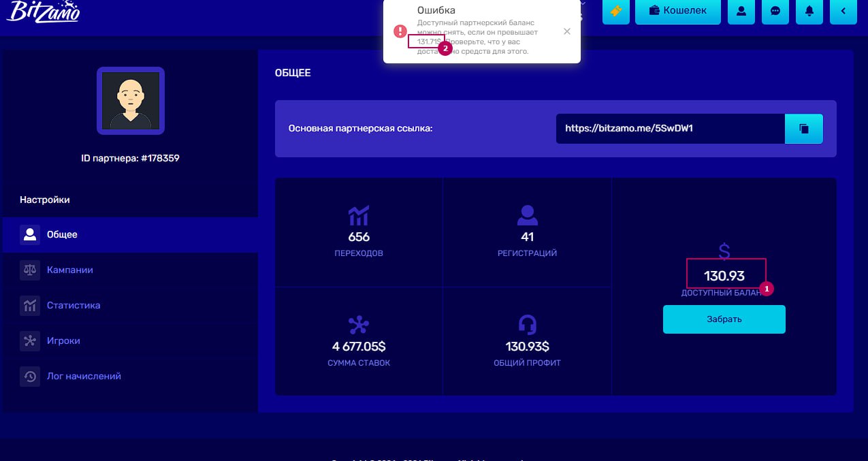Select Общее in the settings sidebar
Image resolution: width=868 pixels, height=461 pixels.
[62, 235]
